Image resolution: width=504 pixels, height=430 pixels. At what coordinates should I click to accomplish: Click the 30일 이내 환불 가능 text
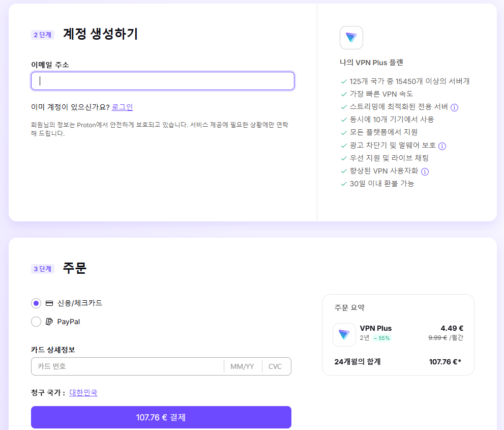(382, 184)
